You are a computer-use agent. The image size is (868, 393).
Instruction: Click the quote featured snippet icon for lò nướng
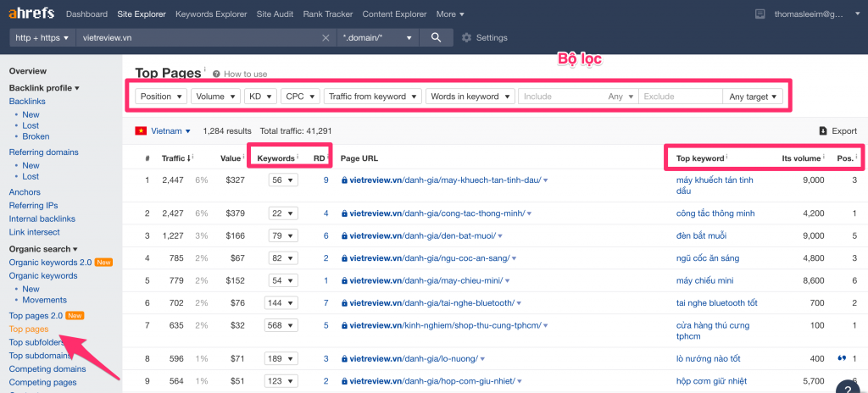point(842,358)
